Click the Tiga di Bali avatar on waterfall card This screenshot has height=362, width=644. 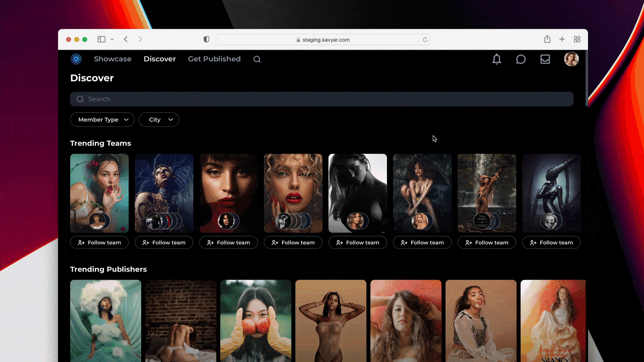point(482,221)
